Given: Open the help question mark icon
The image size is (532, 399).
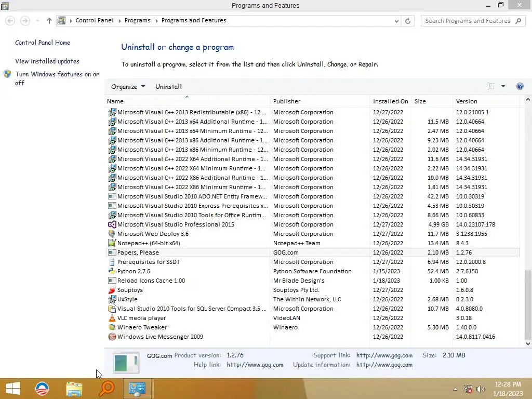Looking at the screenshot, I should click(520, 86).
